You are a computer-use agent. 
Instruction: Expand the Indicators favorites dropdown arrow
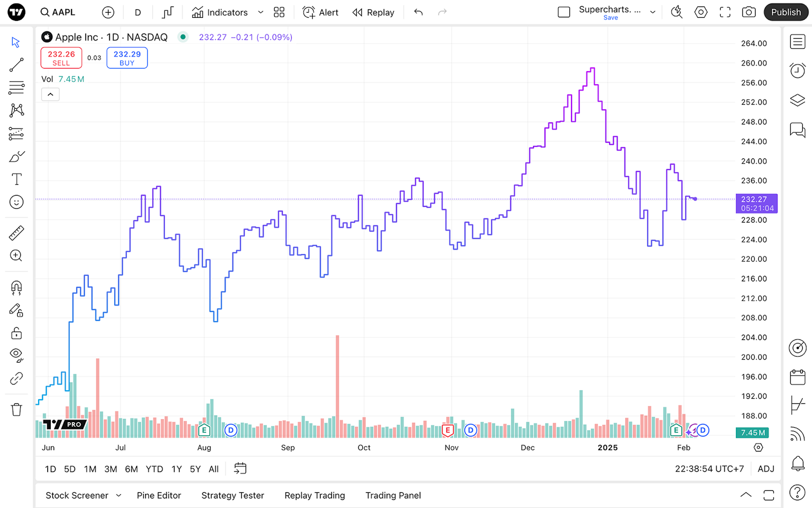point(261,12)
